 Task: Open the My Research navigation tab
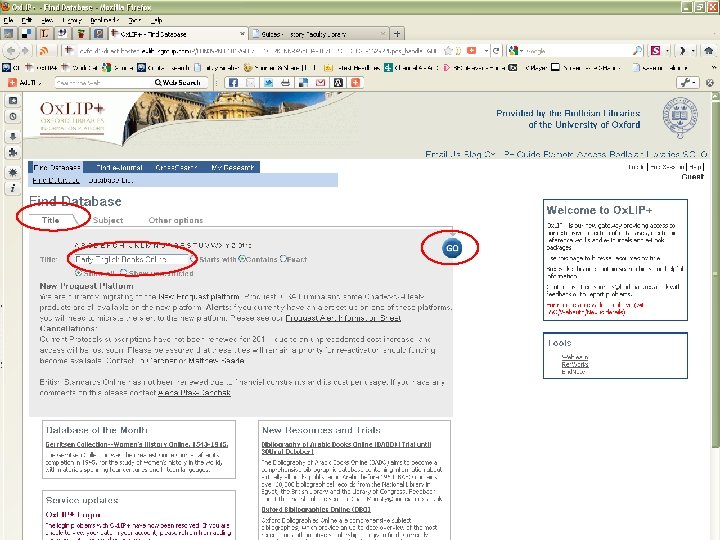coord(232,167)
